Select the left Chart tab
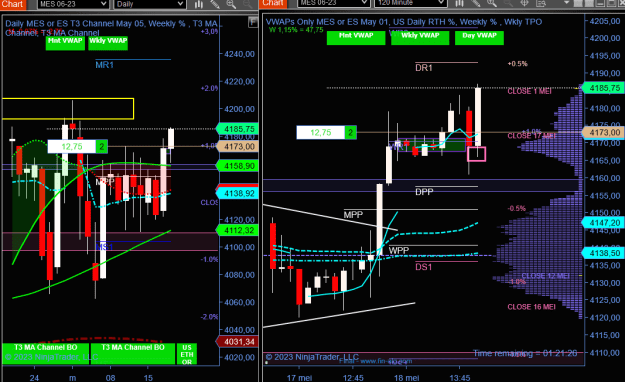625x382 pixels. (13, 4)
